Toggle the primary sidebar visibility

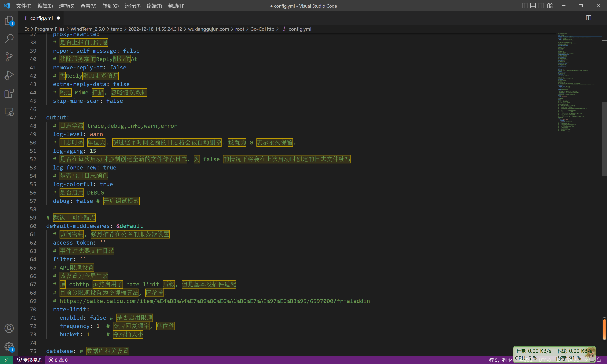click(524, 5)
